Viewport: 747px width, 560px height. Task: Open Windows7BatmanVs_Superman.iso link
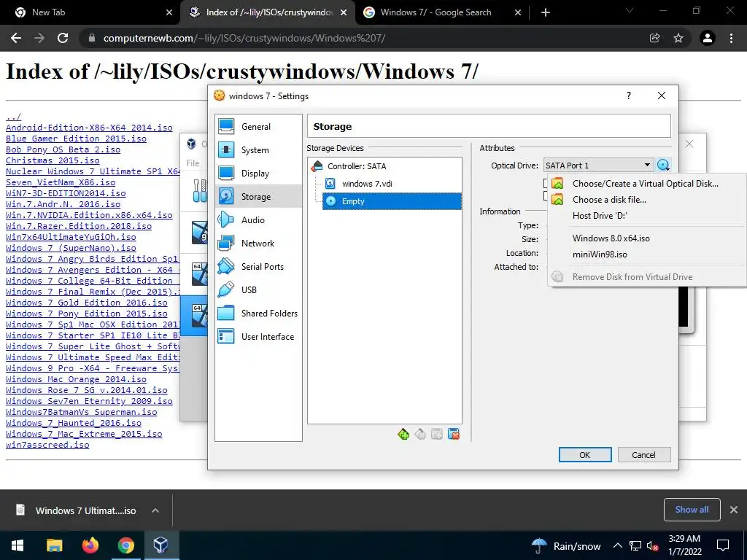click(x=82, y=413)
